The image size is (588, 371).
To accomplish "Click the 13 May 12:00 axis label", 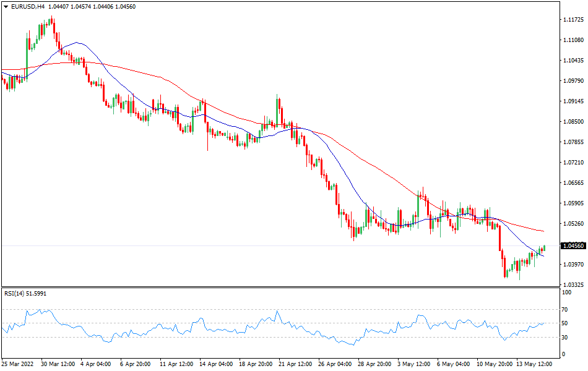I will pyautogui.click(x=532, y=364).
